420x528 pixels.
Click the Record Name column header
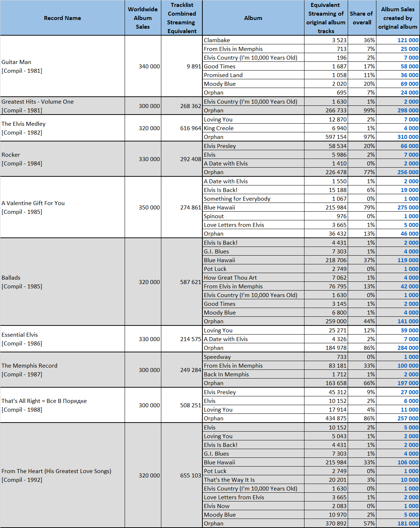[62, 18]
